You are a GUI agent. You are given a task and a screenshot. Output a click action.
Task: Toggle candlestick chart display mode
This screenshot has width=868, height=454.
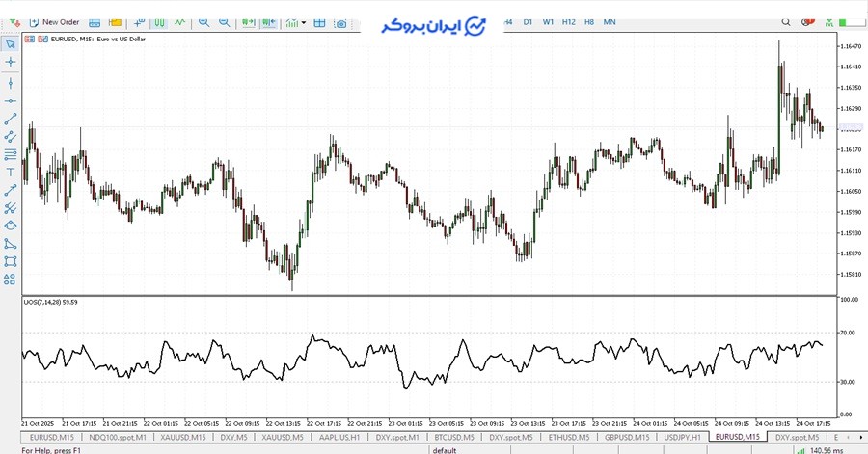point(160,21)
